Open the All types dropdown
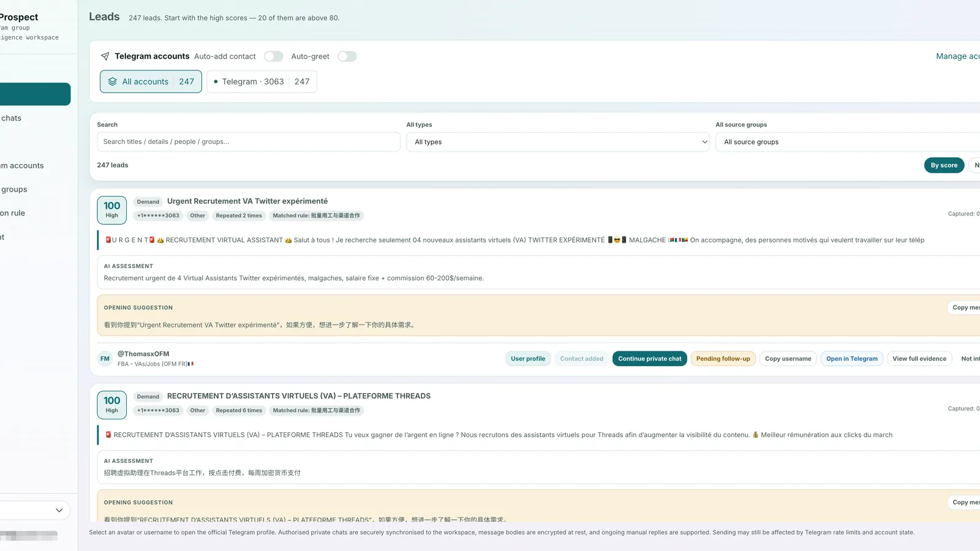The image size is (980, 551). 558,142
